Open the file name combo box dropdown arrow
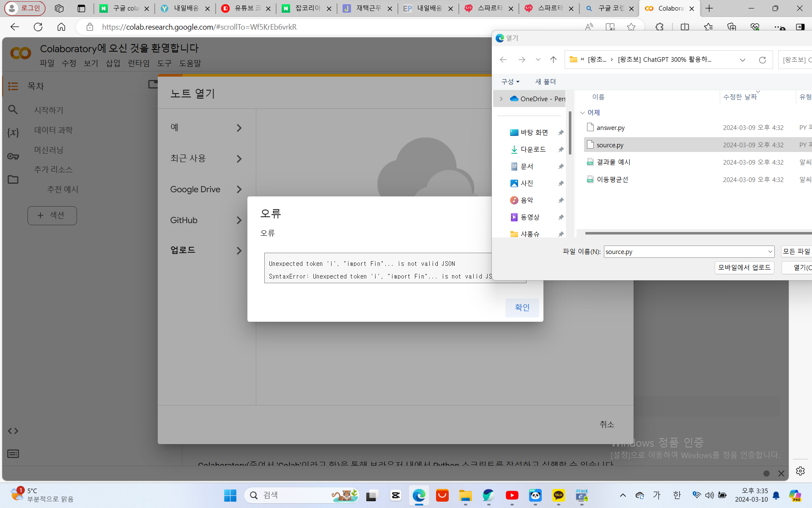 tap(770, 251)
